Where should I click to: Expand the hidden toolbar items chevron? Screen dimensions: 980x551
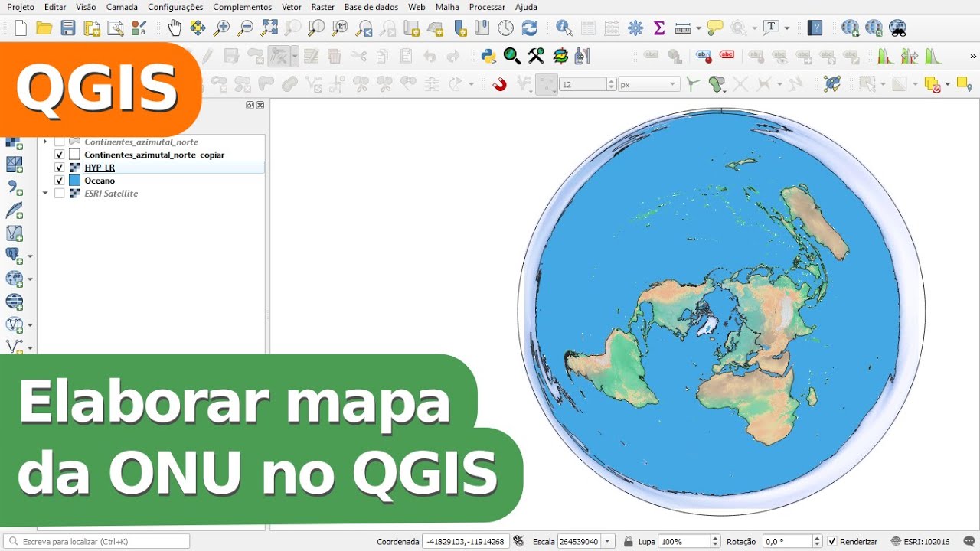(x=973, y=56)
